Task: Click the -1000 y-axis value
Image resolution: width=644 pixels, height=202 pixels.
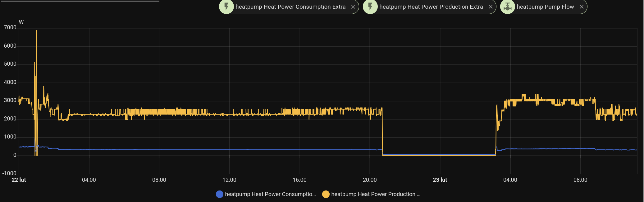Action: coord(9,173)
